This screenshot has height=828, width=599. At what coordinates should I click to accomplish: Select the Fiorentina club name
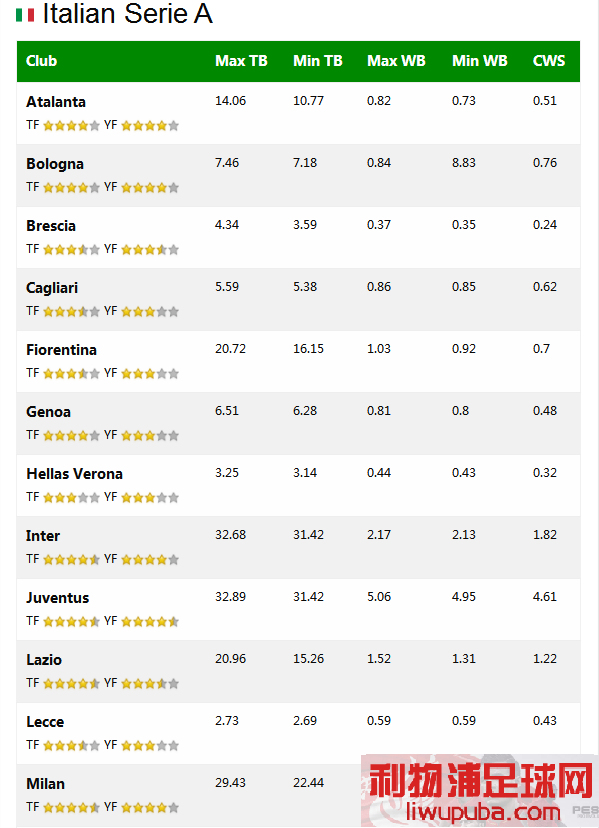[x=61, y=350]
